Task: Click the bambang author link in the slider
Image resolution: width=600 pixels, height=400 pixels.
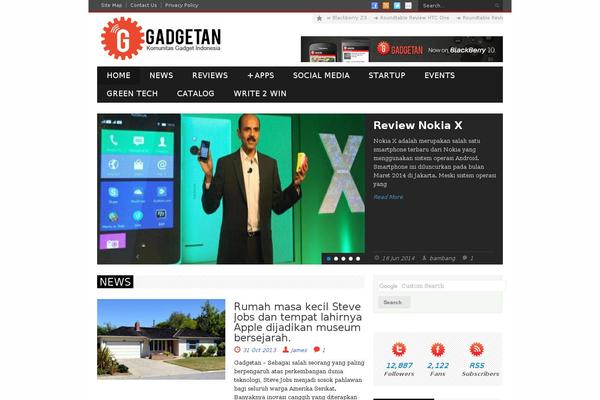Action: click(442, 258)
